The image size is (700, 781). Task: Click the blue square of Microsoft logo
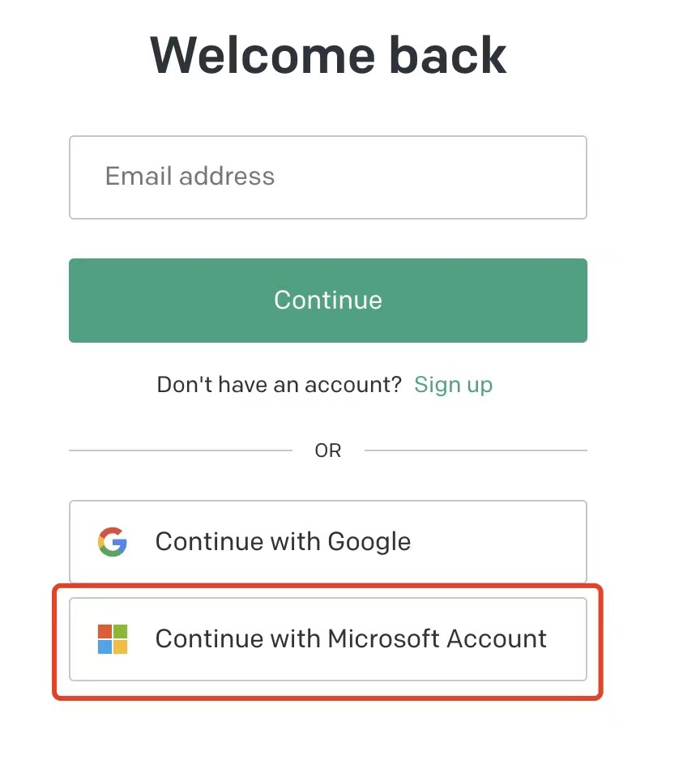coord(105,647)
